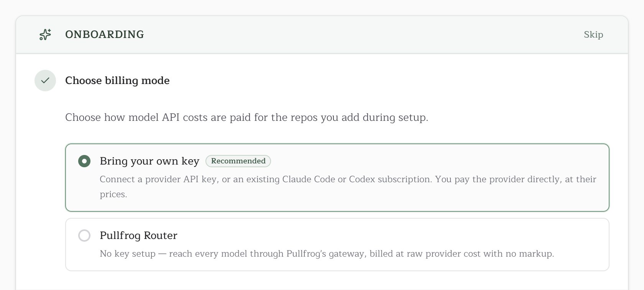Viewport: 644px width, 290px height.
Task: Select the Bring your own key radio button
Action: coord(84,161)
